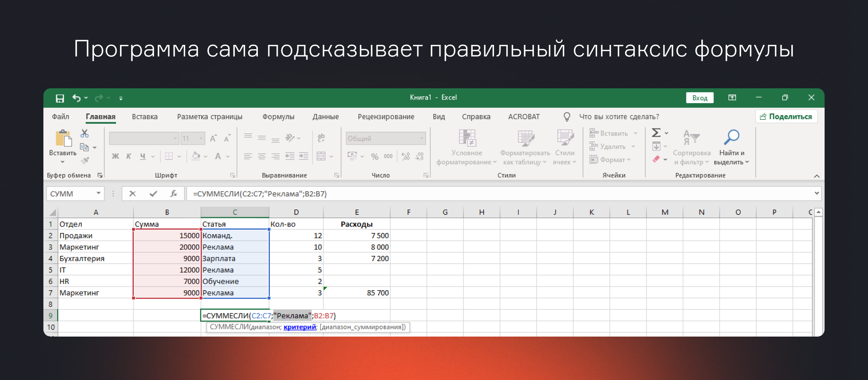Click the Поделиться share button

(x=786, y=117)
